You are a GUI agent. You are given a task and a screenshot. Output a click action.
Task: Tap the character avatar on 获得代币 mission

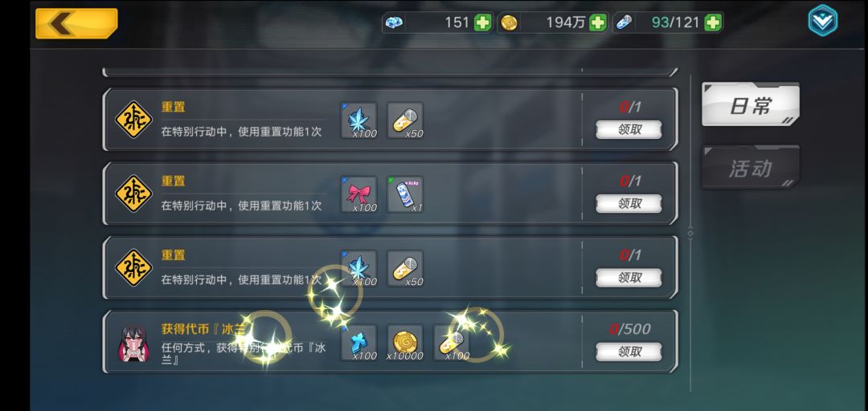click(x=133, y=343)
